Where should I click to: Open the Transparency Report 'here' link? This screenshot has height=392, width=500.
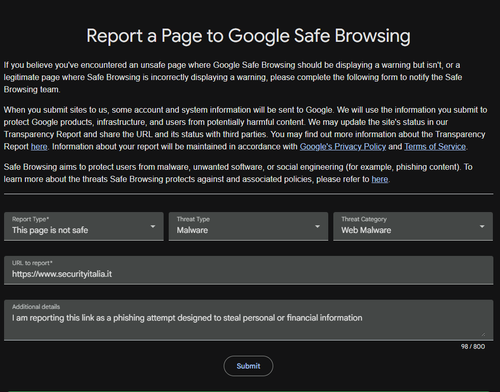[x=39, y=147]
